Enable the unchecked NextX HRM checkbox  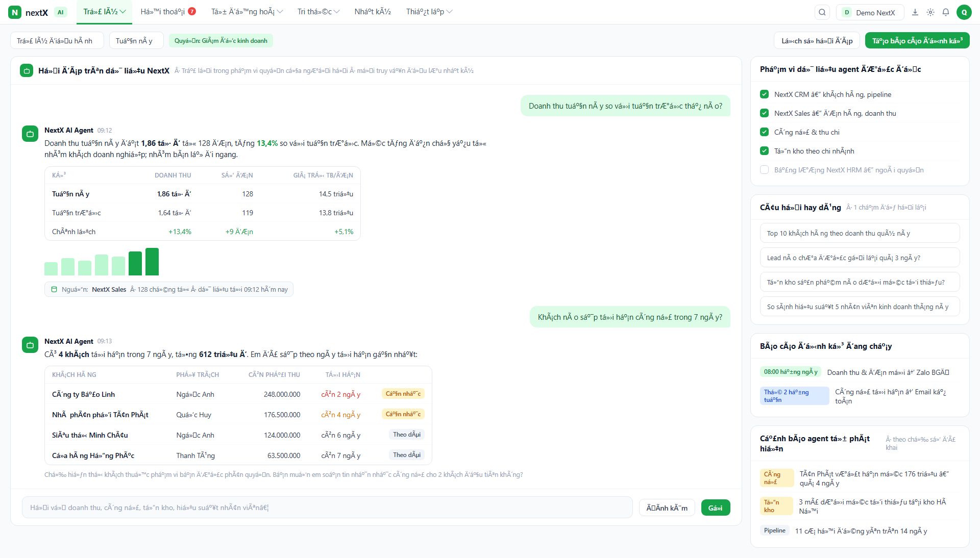[x=764, y=170]
